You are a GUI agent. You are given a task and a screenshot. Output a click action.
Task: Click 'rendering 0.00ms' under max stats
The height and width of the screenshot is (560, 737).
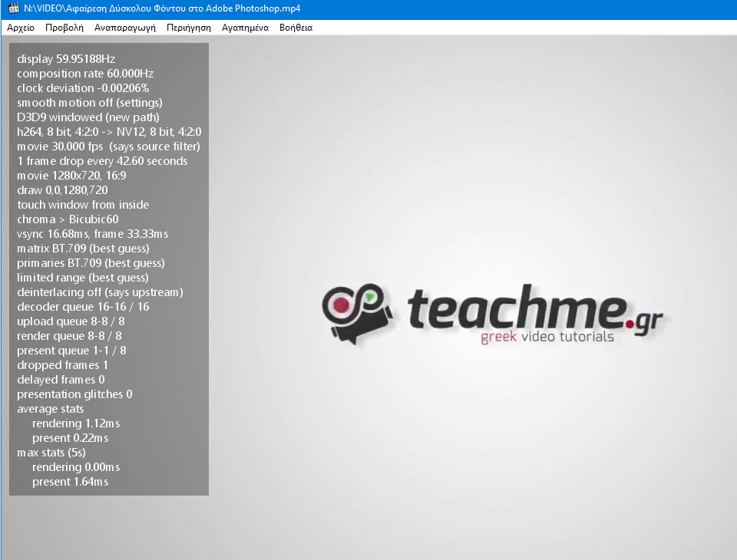coord(76,467)
